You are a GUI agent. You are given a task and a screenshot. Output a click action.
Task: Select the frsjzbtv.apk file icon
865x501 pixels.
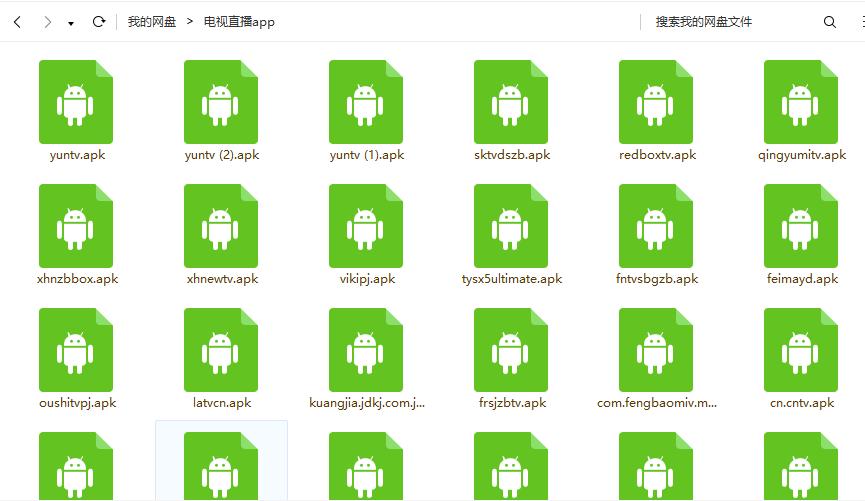(x=511, y=350)
